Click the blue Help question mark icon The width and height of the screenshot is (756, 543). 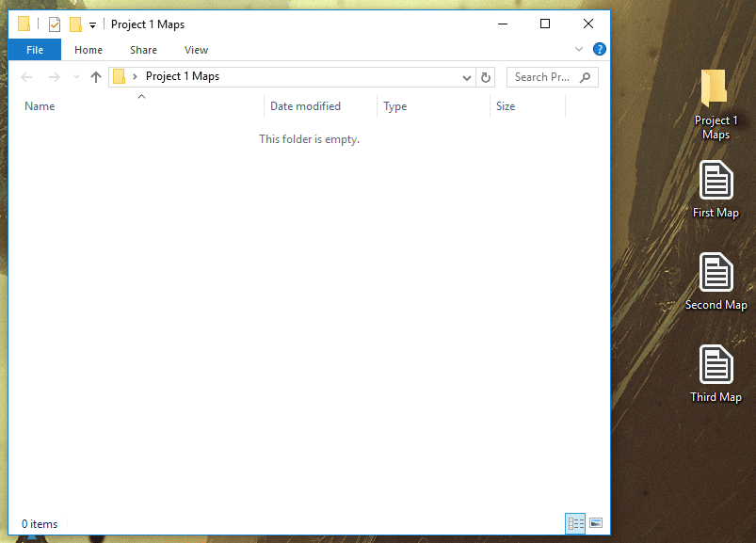(600, 49)
